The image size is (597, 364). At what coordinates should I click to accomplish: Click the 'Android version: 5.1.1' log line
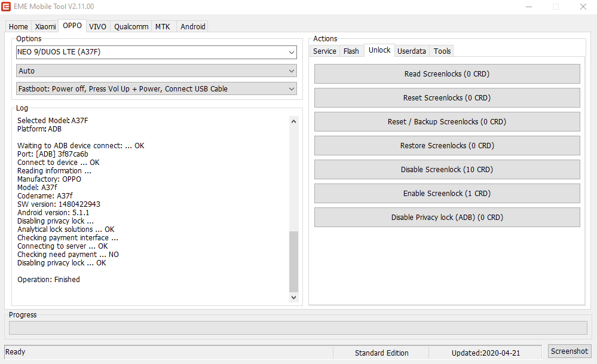coord(53,212)
